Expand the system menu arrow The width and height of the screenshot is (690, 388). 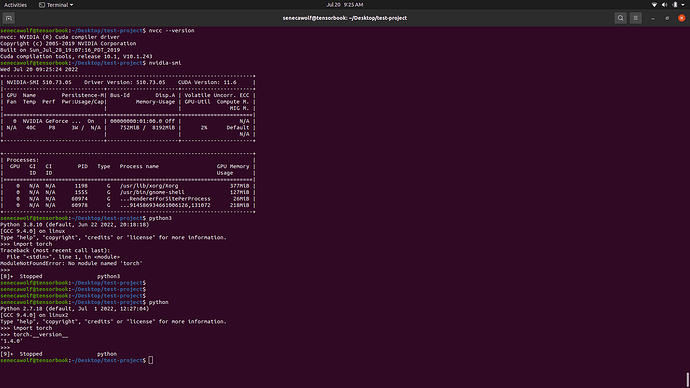(683, 5)
